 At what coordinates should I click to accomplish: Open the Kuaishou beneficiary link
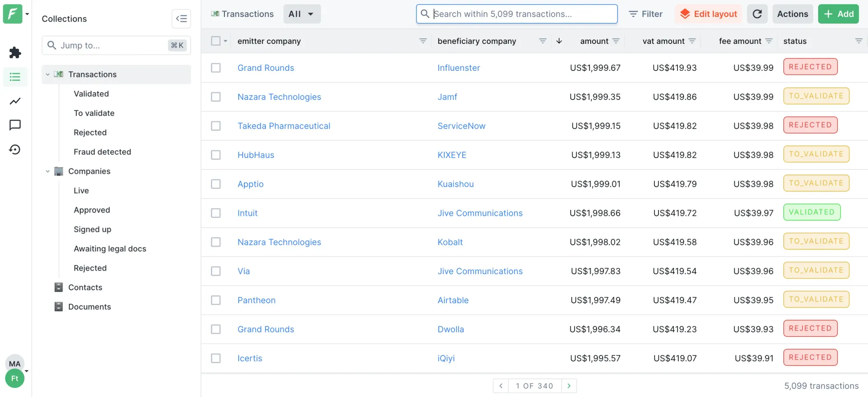click(456, 184)
